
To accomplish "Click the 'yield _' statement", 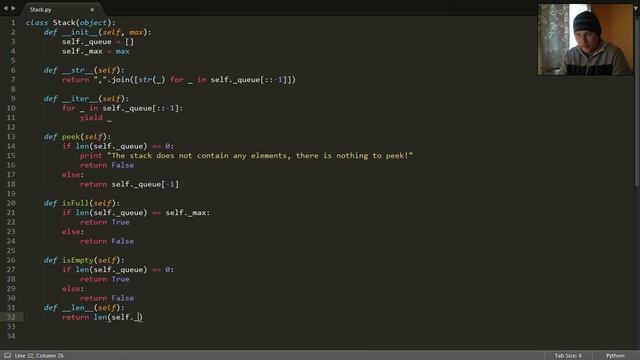I will (x=96, y=118).
